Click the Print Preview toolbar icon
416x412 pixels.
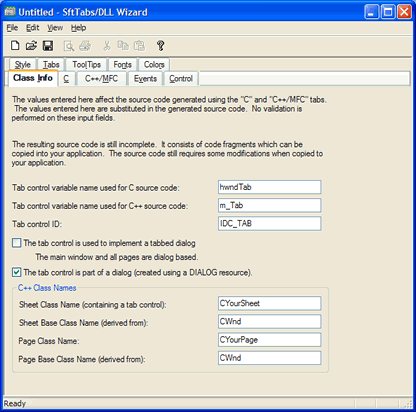pos(69,46)
